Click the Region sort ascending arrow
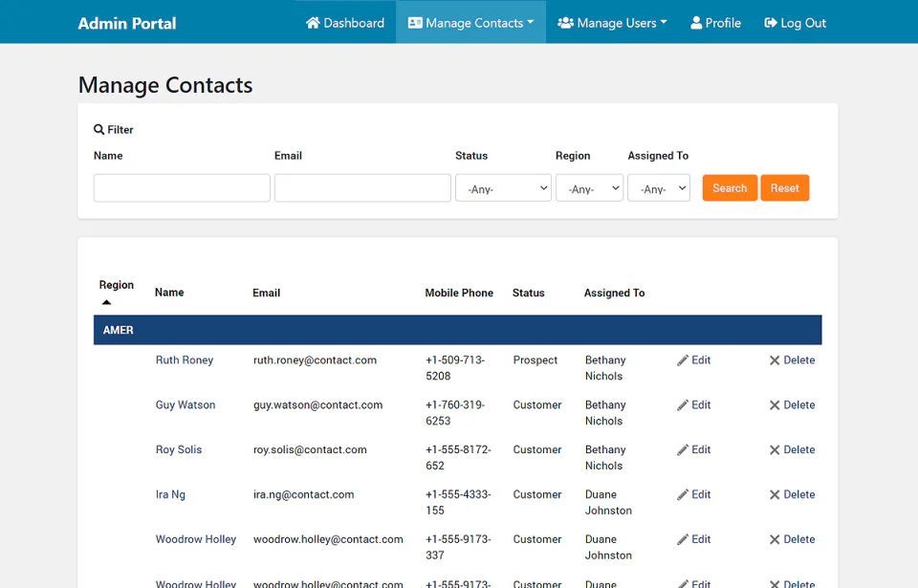 [106, 302]
